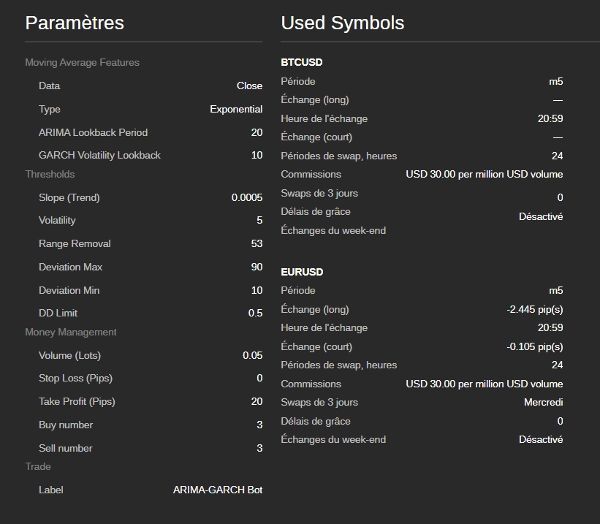Select the EURUSD Échange (long) pip value

(535, 310)
